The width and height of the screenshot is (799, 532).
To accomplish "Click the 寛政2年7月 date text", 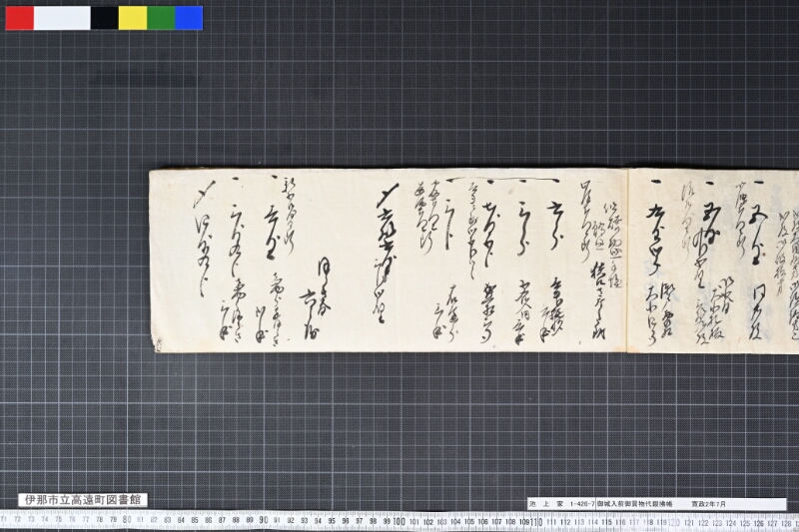I will [x=708, y=503].
